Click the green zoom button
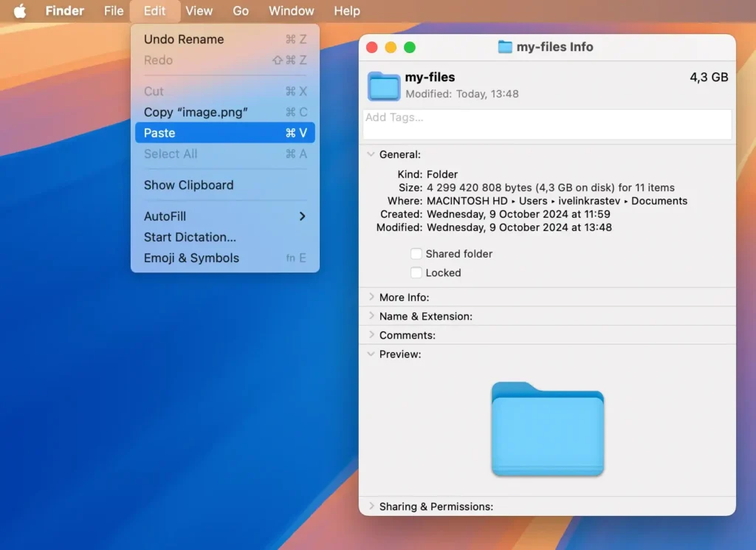 (410, 47)
